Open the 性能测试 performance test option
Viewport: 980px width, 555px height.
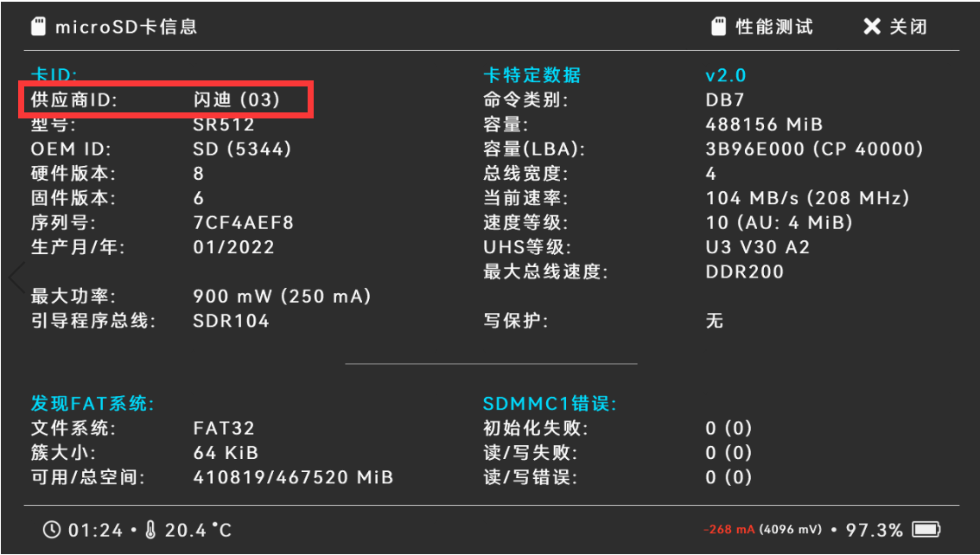tap(773, 26)
